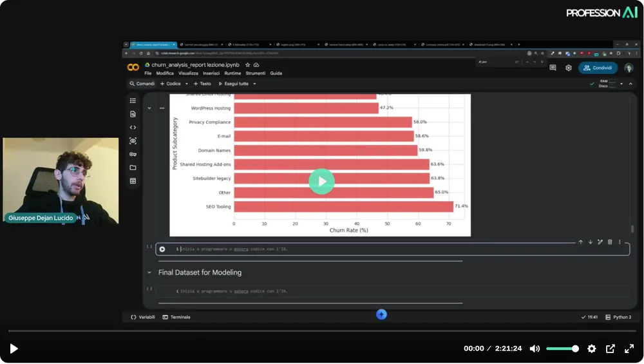Expand the dropdown arrow next to Esegui tutte
Viewport: 644px width, 364px height.
(254, 84)
